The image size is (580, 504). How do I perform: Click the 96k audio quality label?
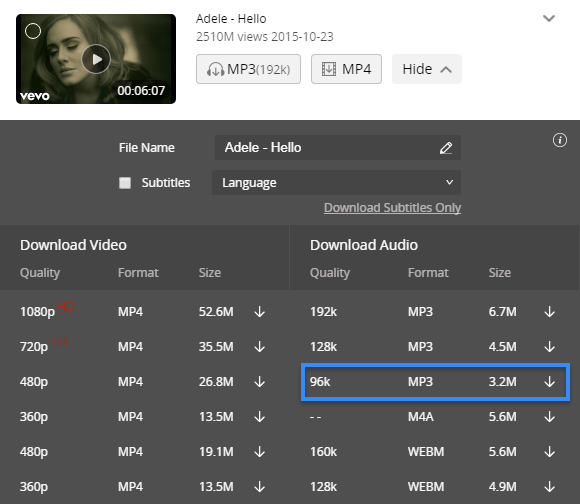tap(320, 382)
